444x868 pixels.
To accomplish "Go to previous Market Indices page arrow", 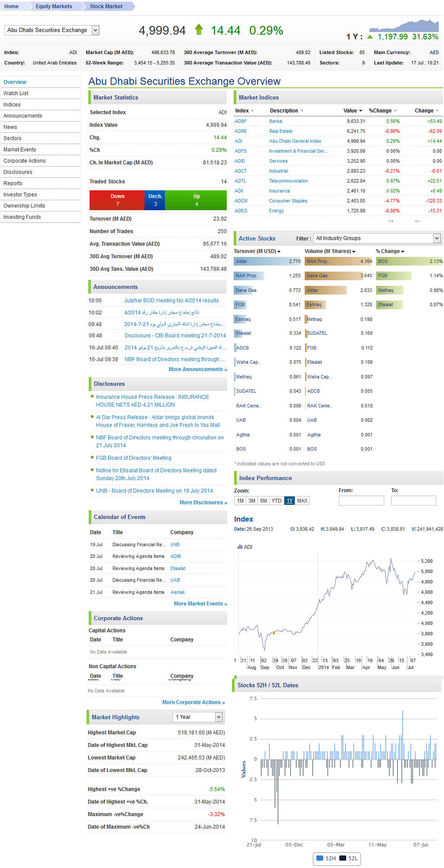I will click(391, 221).
